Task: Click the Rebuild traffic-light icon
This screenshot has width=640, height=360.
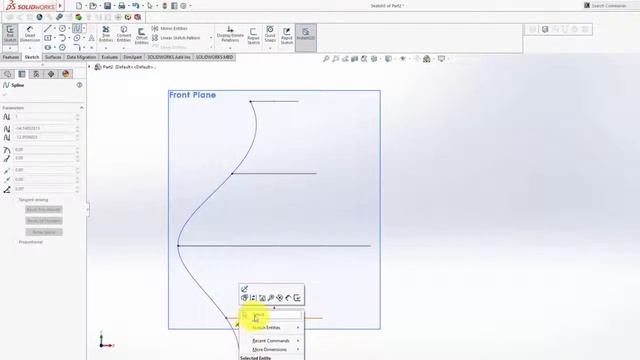Action: tap(165, 6)
